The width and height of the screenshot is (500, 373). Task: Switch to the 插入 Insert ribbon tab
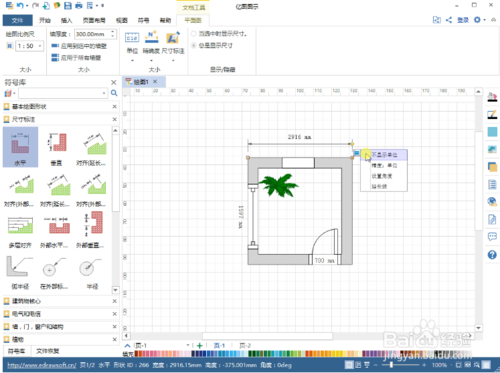66,20
